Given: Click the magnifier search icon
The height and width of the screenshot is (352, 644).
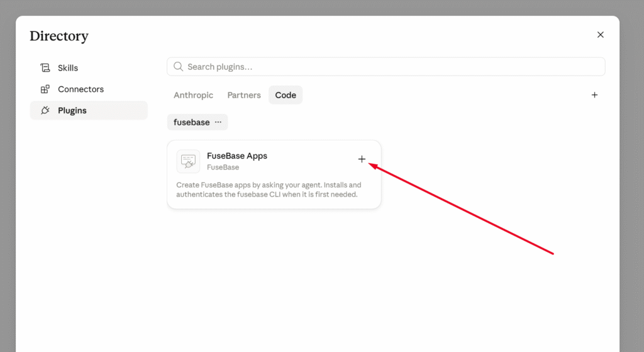Looking at the screenshot, I should (178, 67).
